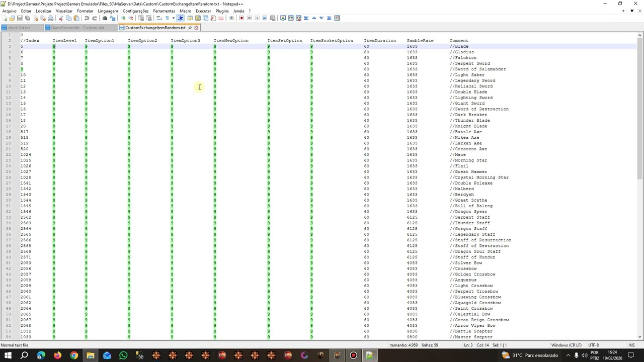Click the Print toolbar icon
Viewport: 644px width, 362px height.
pyautogui.click(x=50, y=18)
